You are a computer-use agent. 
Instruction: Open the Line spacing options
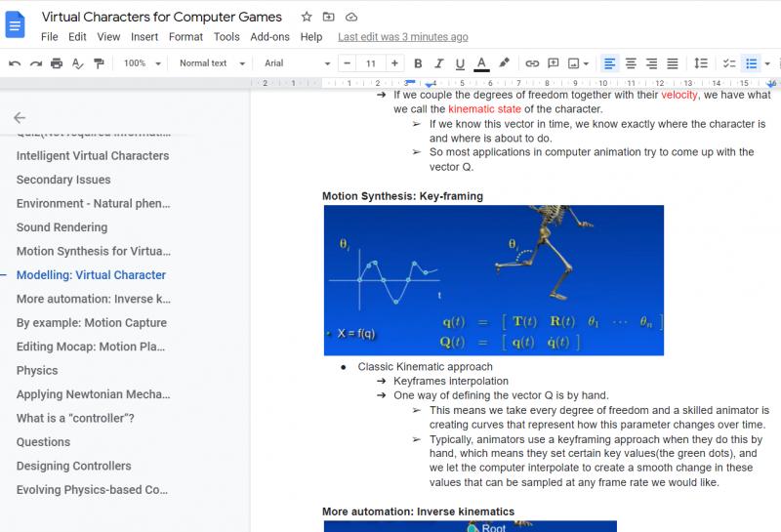(x=700, y=63)
